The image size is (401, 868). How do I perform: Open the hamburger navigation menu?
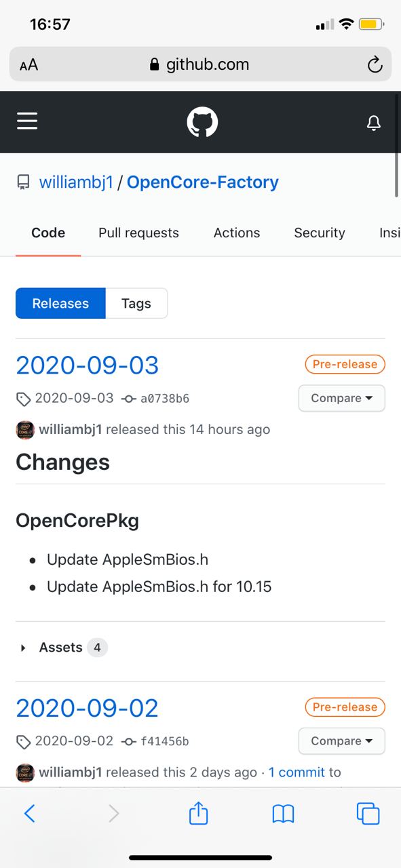(27, 121)
